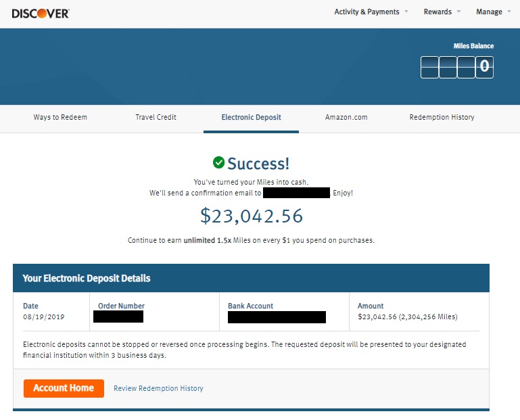This screenshot has width=520, height=420.
Task: Open the Manage menu
Action: coord(489,11)
